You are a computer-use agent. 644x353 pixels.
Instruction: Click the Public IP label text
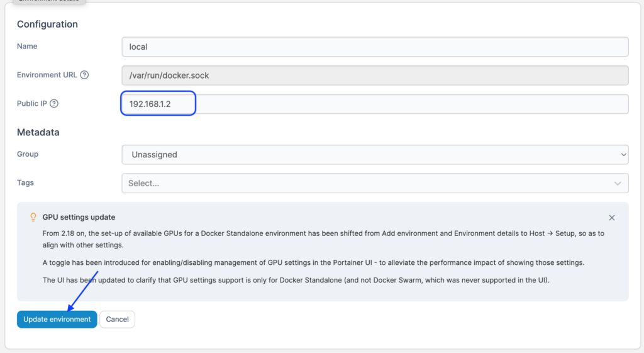[x=32, y=104]
